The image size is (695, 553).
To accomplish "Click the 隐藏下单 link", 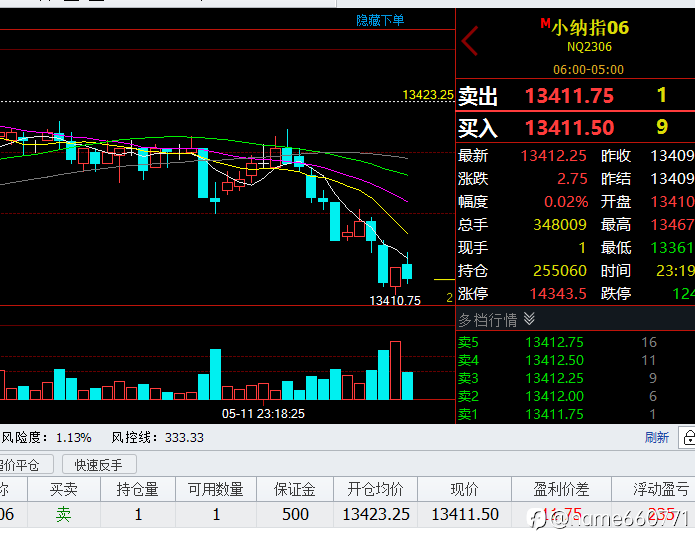I will [380, 20].
